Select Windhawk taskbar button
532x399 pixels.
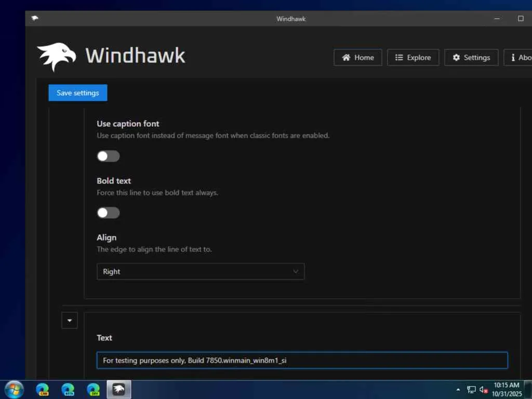click(x=119, y=390)
